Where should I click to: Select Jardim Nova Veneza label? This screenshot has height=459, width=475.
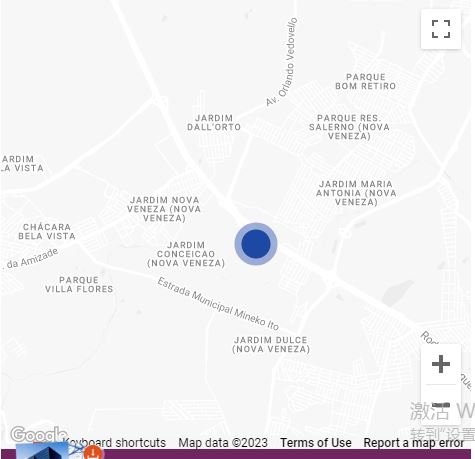tap(164, 209)
